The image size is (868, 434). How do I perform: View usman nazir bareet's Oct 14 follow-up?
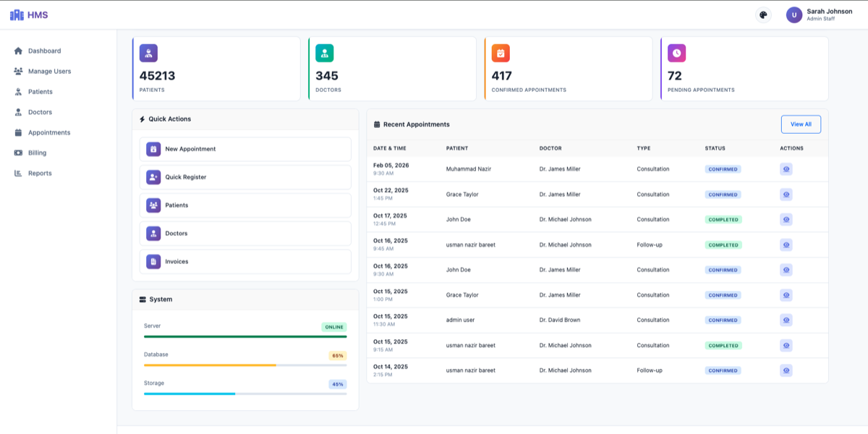point(786,370)
